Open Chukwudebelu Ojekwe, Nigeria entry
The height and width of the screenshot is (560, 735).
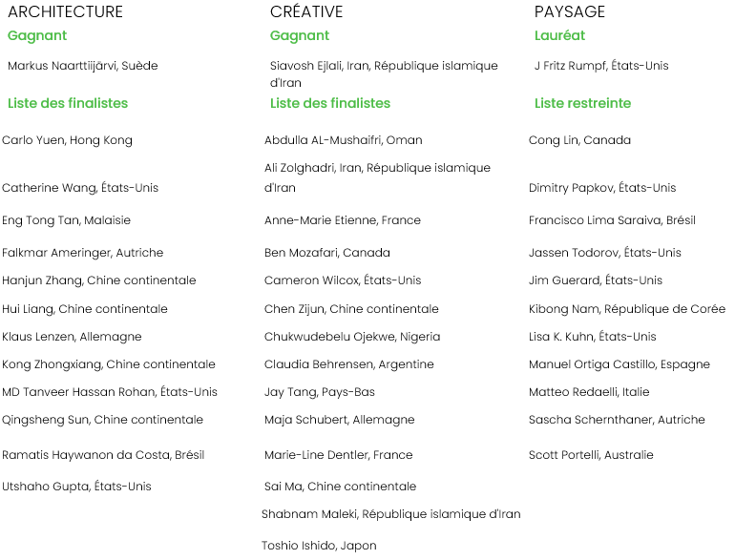(x=352, y=337)
